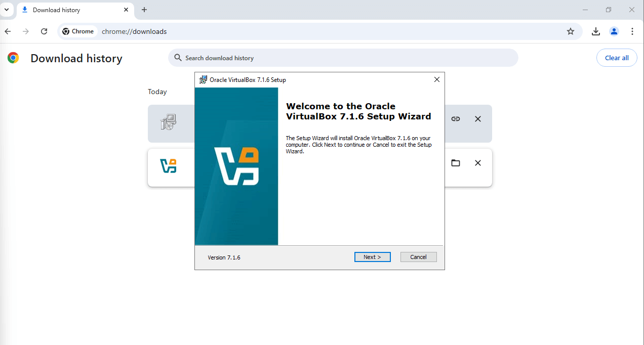This screenshot has height=345, width=644.
Task: Show VirtualBox download in folder
Action: coord(456,163)
